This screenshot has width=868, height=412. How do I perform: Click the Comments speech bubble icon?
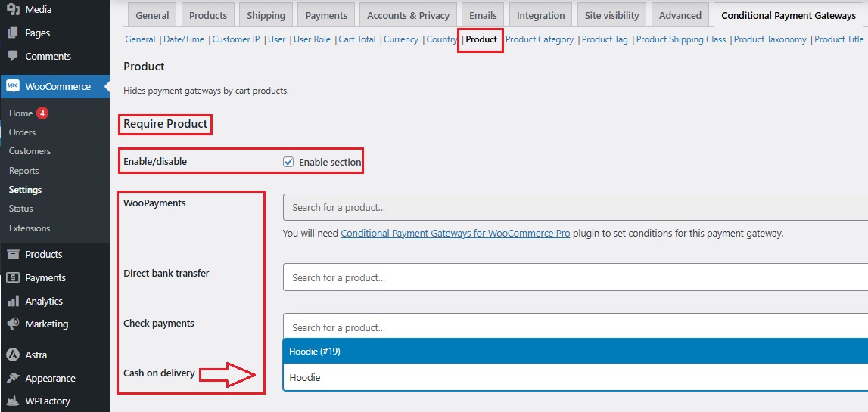pos(13,57)
